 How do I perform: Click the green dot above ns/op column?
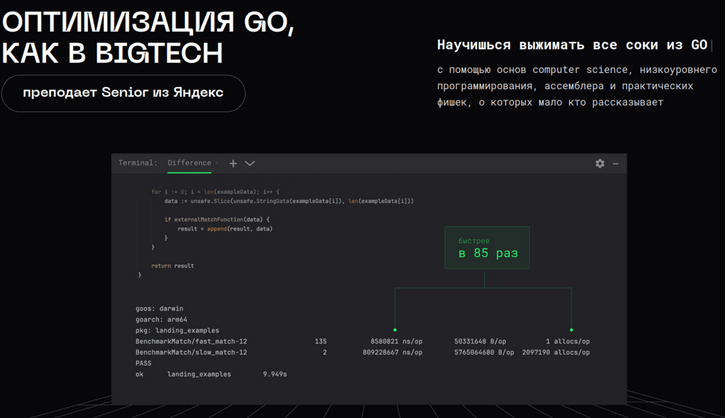click(x=395, y=329)
